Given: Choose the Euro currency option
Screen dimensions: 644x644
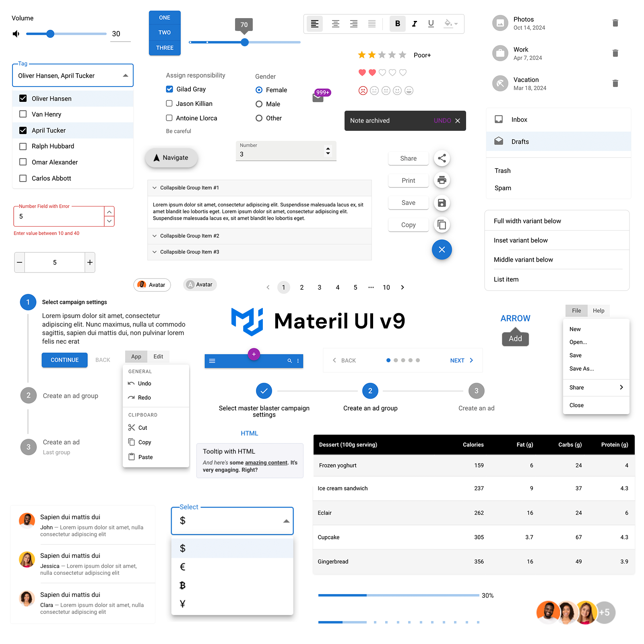Looking at the screenshot, I should click(x=232, y=567).
